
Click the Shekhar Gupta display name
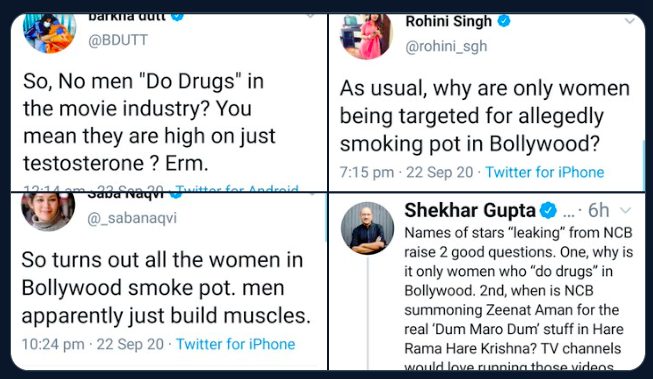click(470, 210)
